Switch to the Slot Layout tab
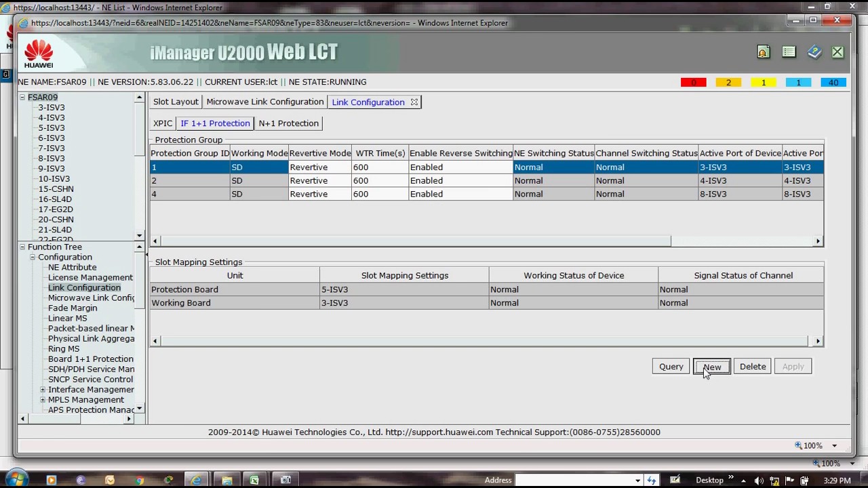868x488 pixels. (x=176, y=102)
